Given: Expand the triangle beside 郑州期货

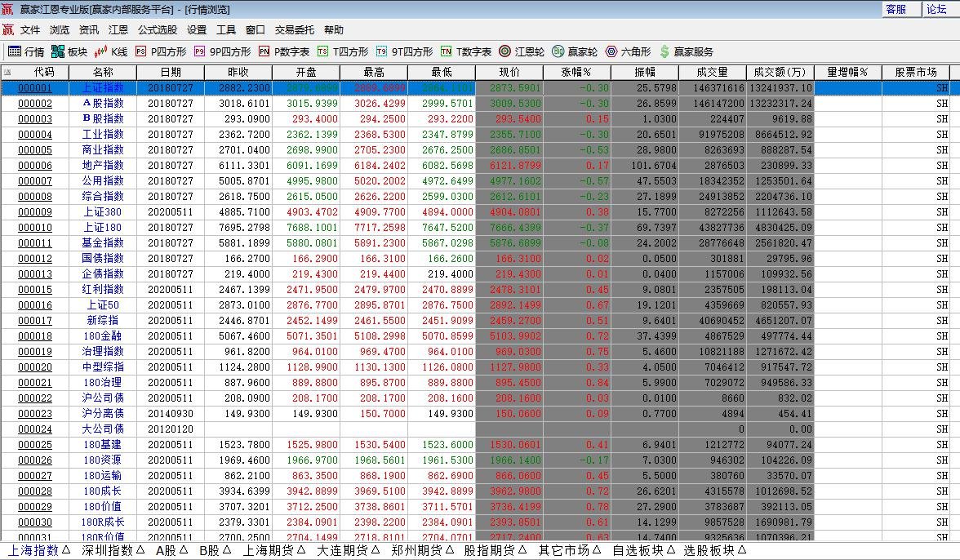Looking at the screenshot, I should [449, 550].
